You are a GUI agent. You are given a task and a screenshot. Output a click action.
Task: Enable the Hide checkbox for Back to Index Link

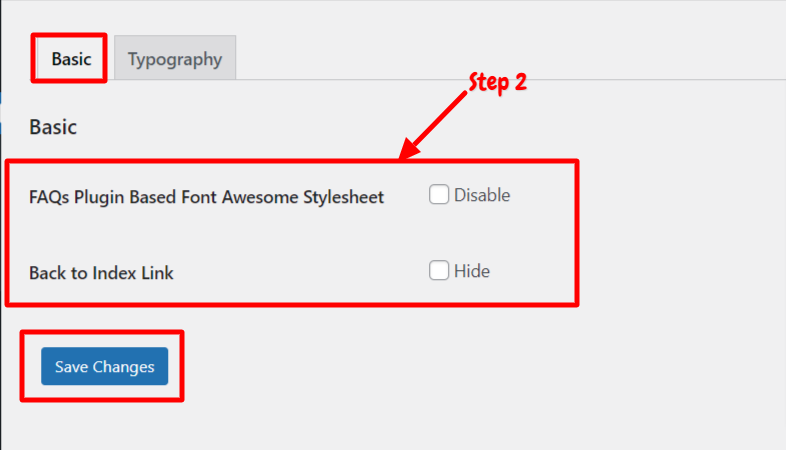(439, 270)
